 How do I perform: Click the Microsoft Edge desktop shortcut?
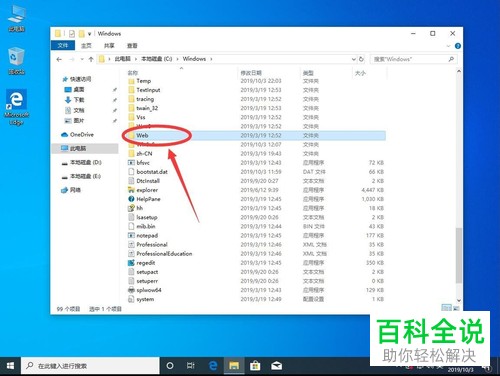16,107
